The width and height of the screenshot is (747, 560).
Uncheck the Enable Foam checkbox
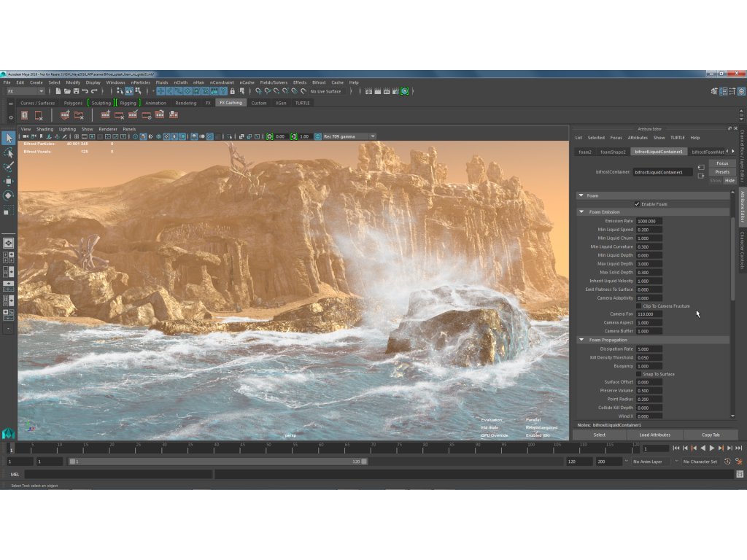(637, 204)
